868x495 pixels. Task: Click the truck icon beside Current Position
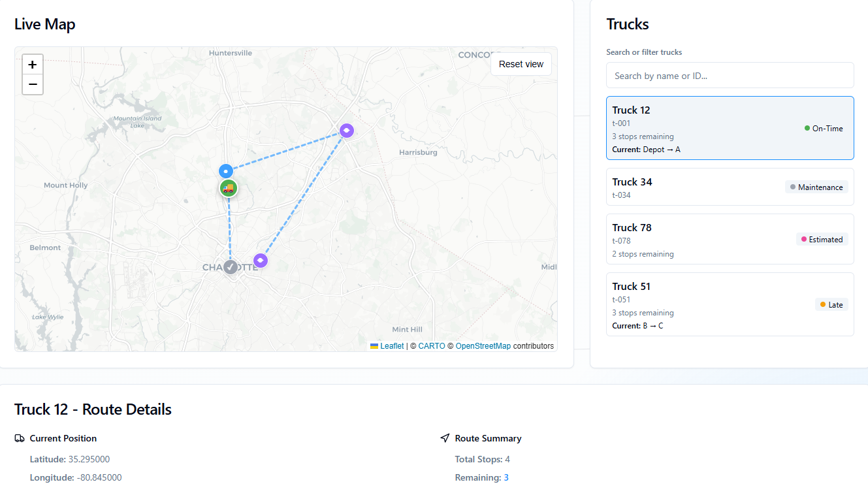point(20,438)
